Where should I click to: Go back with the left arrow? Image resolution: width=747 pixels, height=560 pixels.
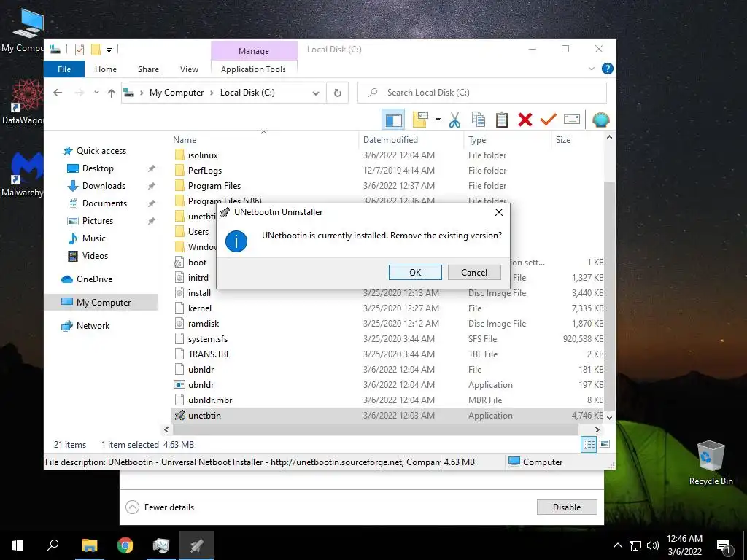(58, 93)
